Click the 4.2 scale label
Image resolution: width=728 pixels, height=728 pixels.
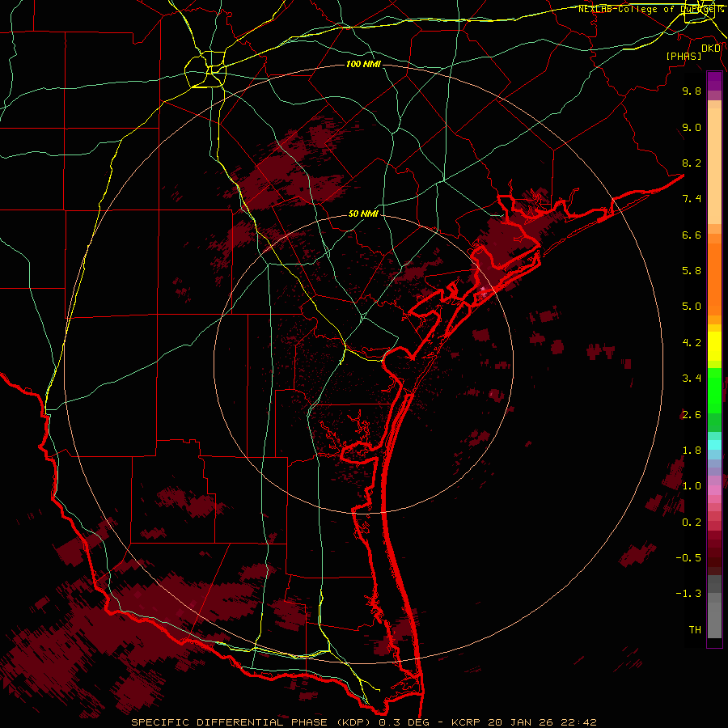tap(692, 343)
